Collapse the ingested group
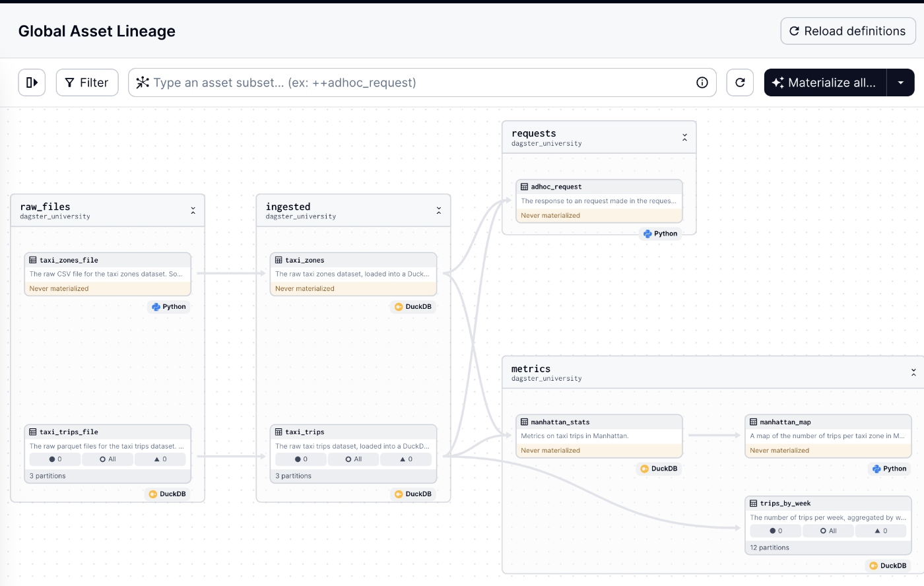 439,211
